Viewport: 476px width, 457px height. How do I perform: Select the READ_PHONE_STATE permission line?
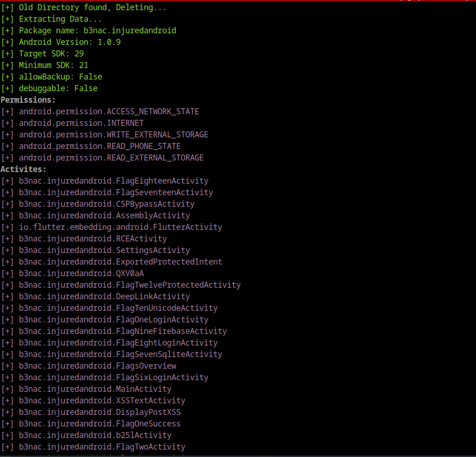click(91, 146)
